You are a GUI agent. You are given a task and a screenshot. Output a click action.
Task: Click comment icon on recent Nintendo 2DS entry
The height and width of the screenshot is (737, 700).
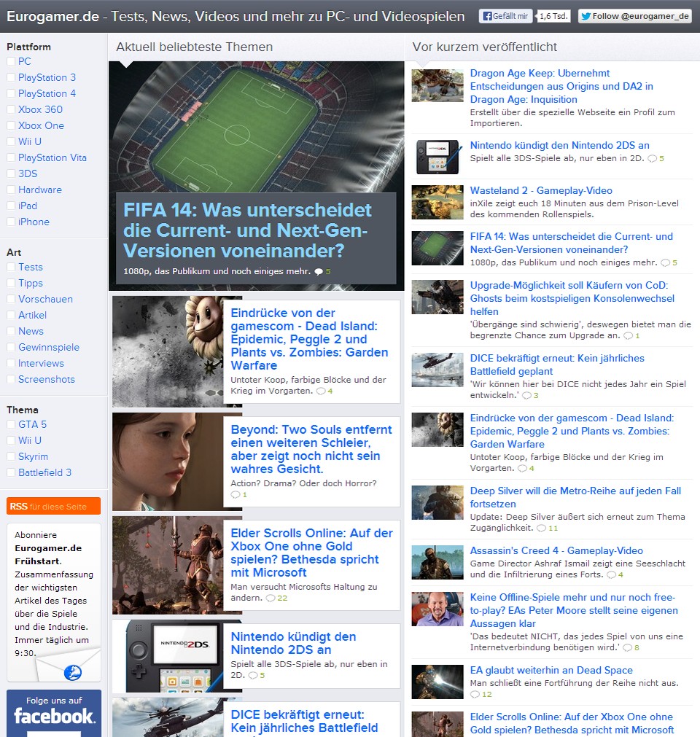[x=652, y=158]
